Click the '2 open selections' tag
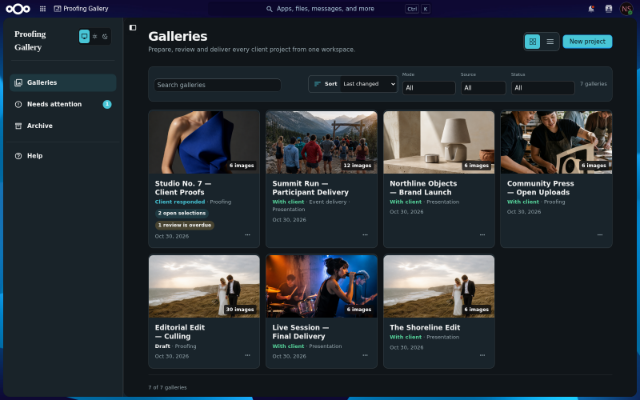The width and height of the screenshot is (640, 400). click(182, 213)
